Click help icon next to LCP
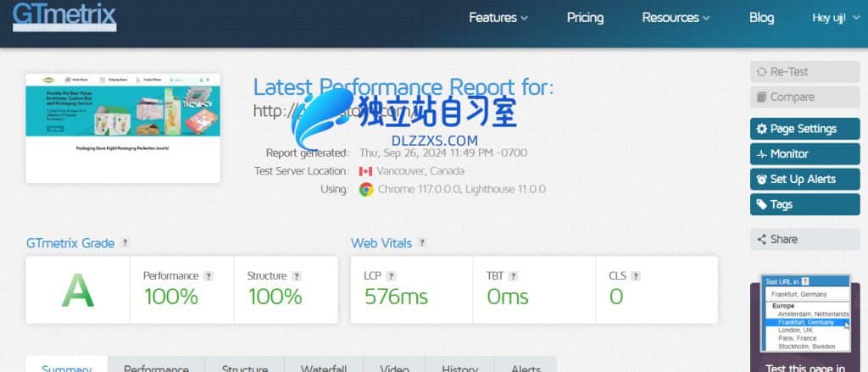868x372 pixels. 391,275
